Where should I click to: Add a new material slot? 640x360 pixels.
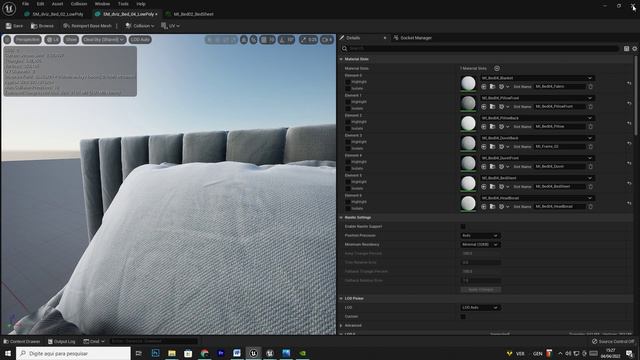[497, 68]
